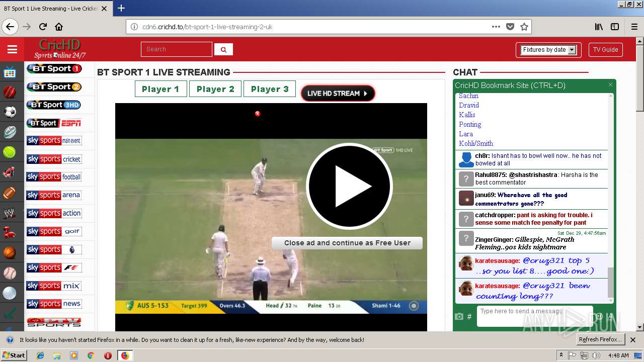
Task: Reload the page in Firefox
Action: tap(43, 27)
